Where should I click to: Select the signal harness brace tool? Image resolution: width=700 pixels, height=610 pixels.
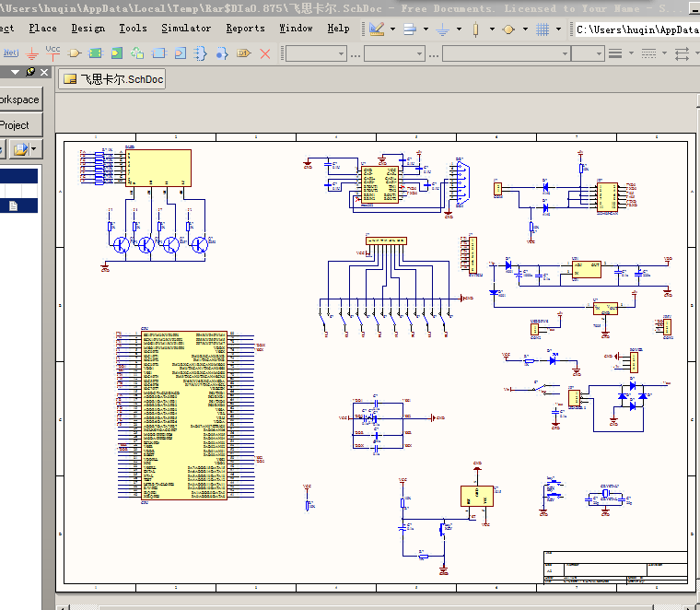point(201,53)
